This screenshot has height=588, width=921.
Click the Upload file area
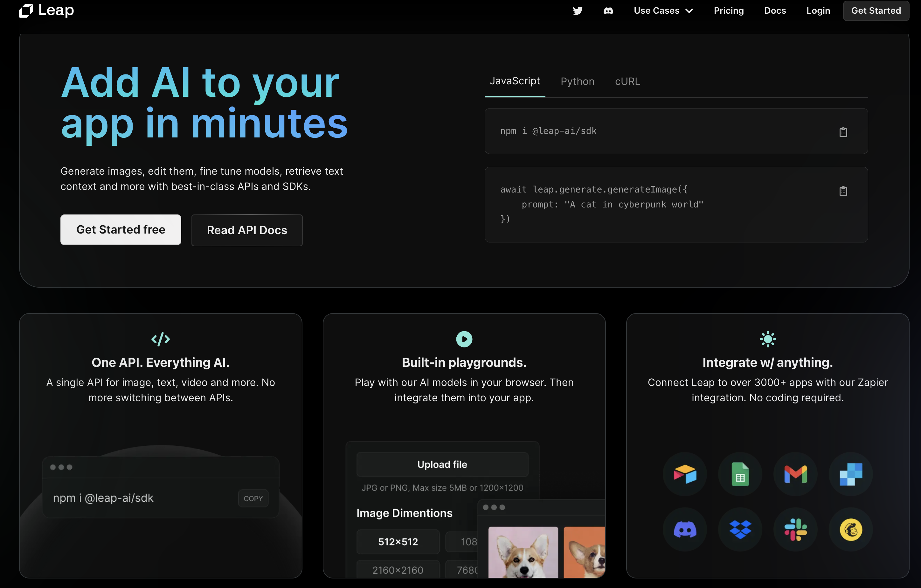(x=442, y=463)
